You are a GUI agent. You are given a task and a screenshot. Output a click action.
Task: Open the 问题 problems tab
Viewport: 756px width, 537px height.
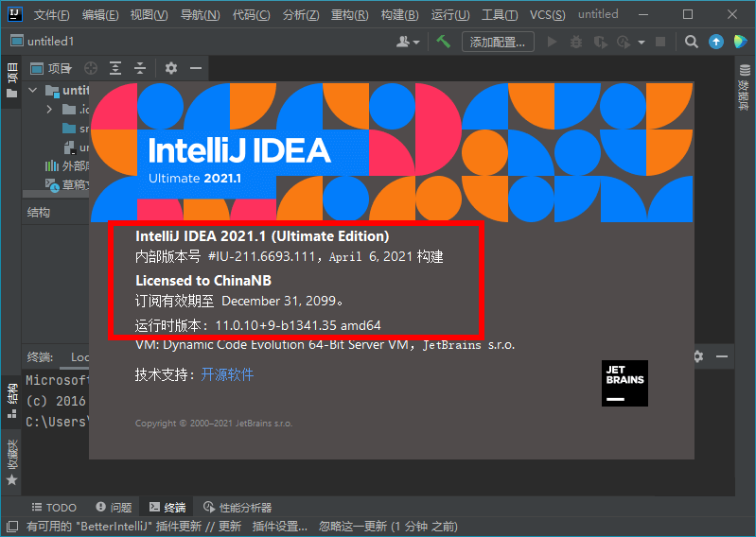click(x=114, y=507)
